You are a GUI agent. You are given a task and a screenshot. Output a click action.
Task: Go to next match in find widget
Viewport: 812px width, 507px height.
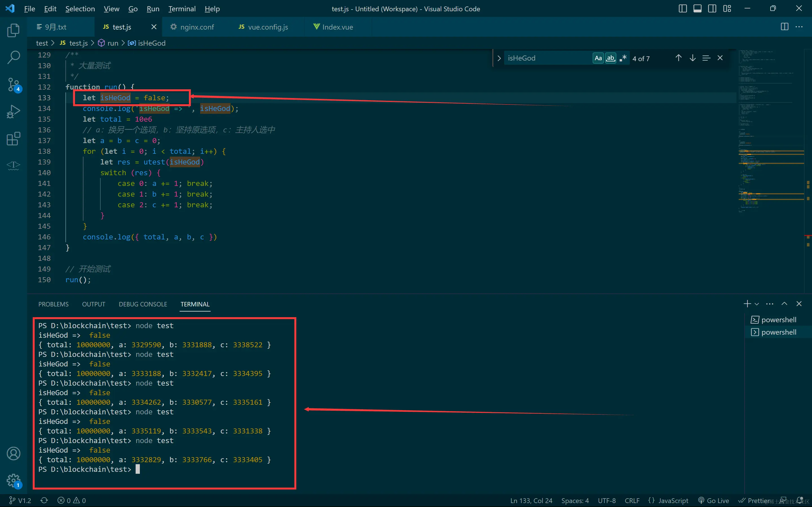692,58
